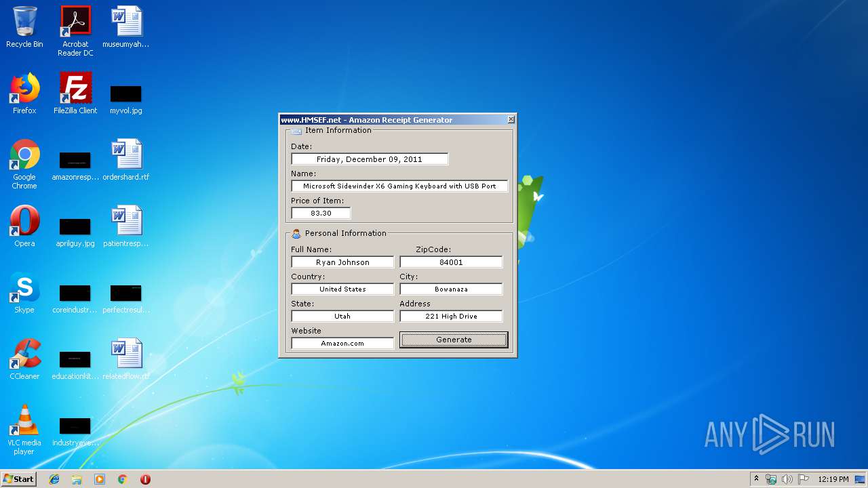
Task: Launch Opera from the desktop
Action: [24, 226]
